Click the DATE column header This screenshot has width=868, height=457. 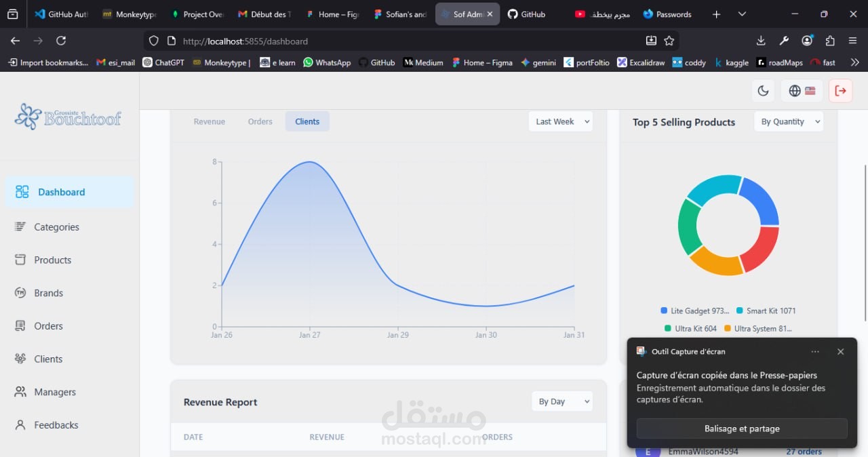click(193, 437)
